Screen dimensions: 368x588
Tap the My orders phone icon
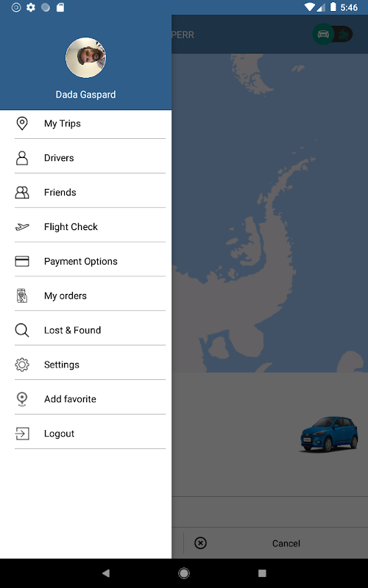click(x=22, y=295)
